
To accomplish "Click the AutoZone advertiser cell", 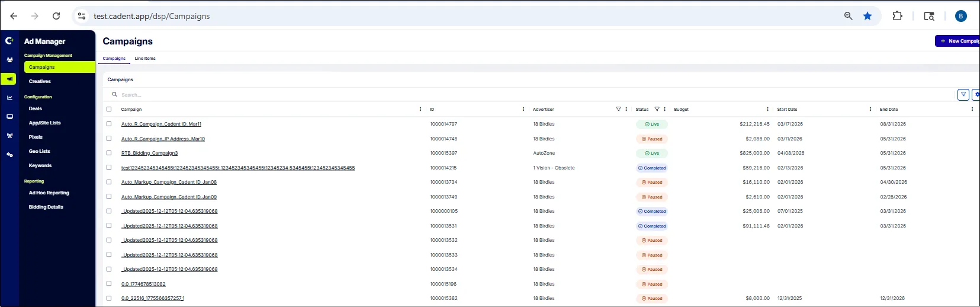I will pyautogui.click(x=544, y=153).
